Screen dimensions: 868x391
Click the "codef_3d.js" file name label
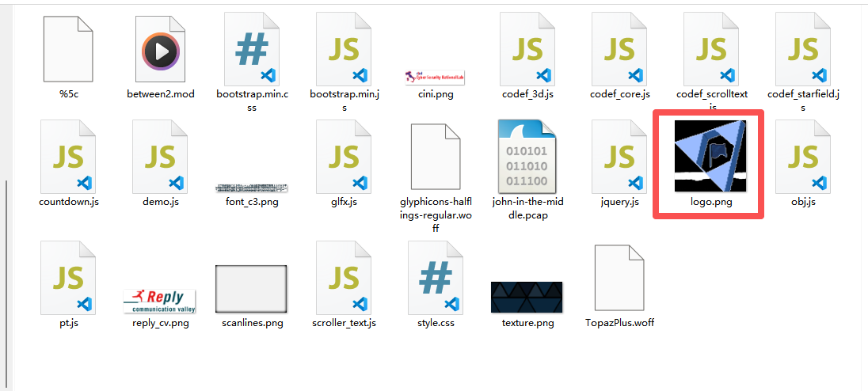click(x=527, y=94)
